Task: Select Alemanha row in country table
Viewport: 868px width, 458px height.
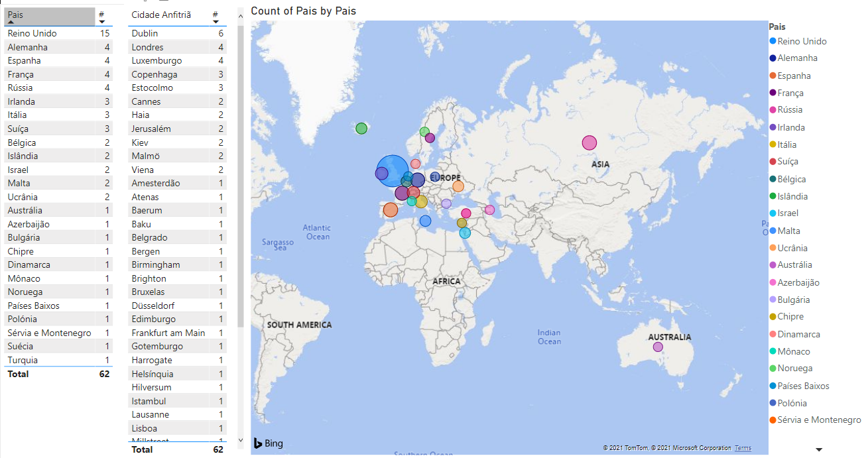Action: (x=58, y=47)
